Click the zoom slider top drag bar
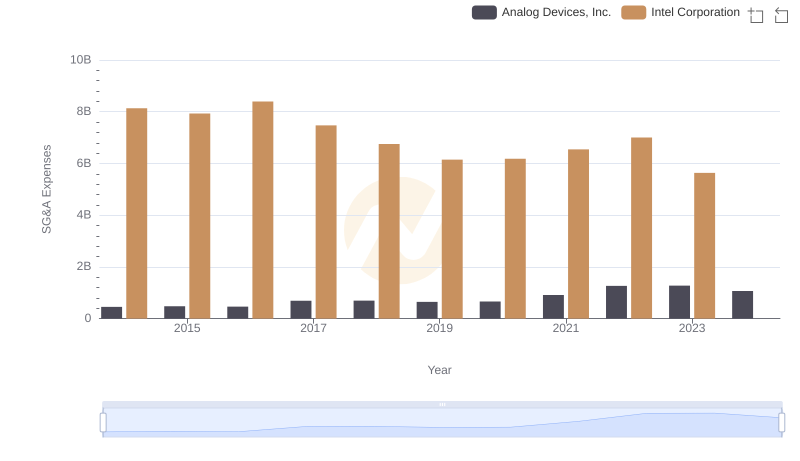Screen dimensions: 800x461 pyautogui.click(x=442, y=404)
